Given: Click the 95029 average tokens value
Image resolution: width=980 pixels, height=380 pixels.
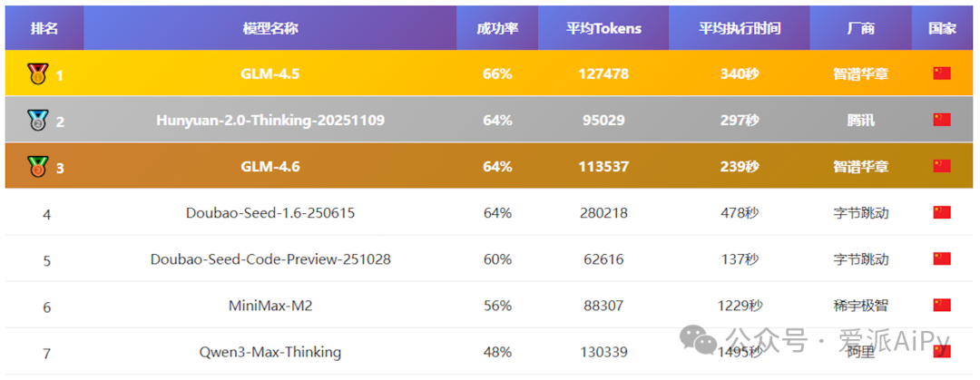Looking at the screenshot, I should point(603,120).
